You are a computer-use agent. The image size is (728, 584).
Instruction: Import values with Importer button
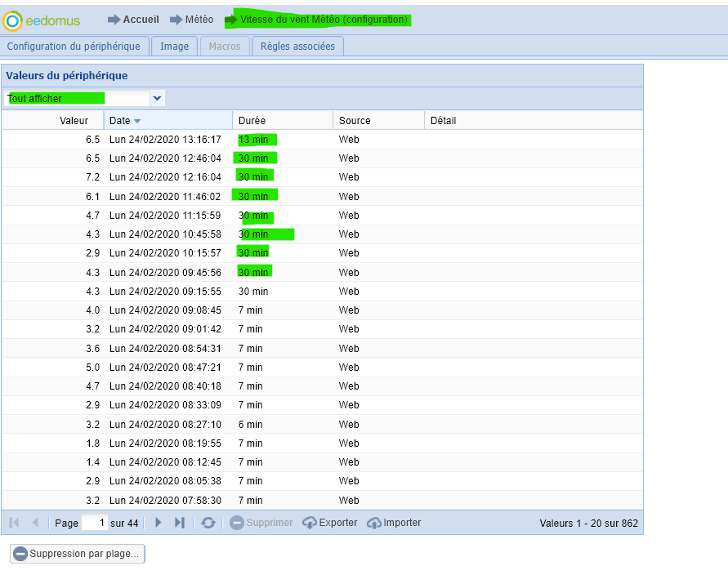pos(394,523)
